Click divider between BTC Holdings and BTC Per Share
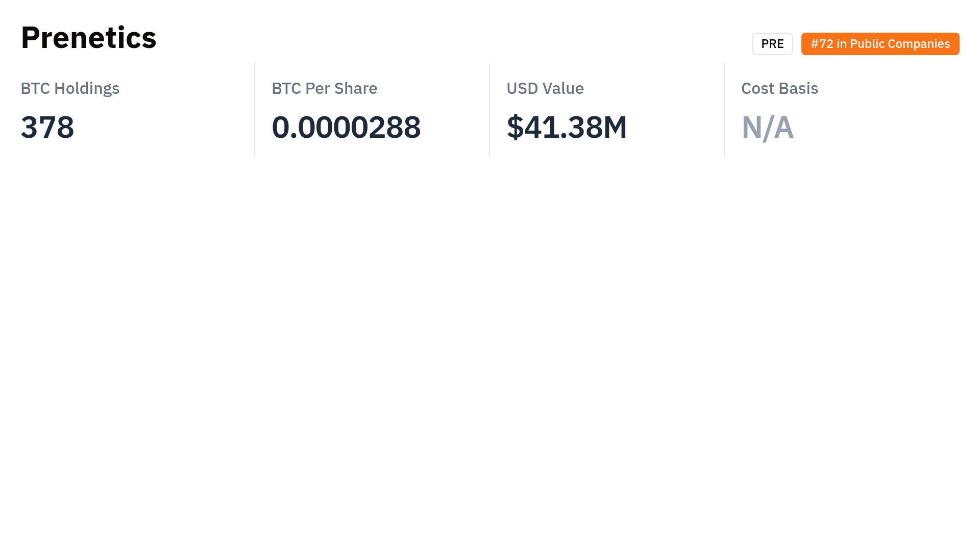The image size is (980, 551). point(255,110)
